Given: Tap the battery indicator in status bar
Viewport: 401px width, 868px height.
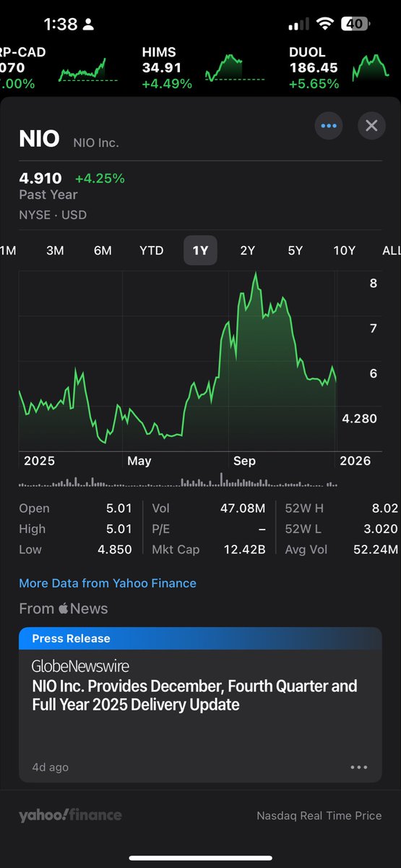Looking at the screenshot, I should pyautogui.click(x=355, y=24).
